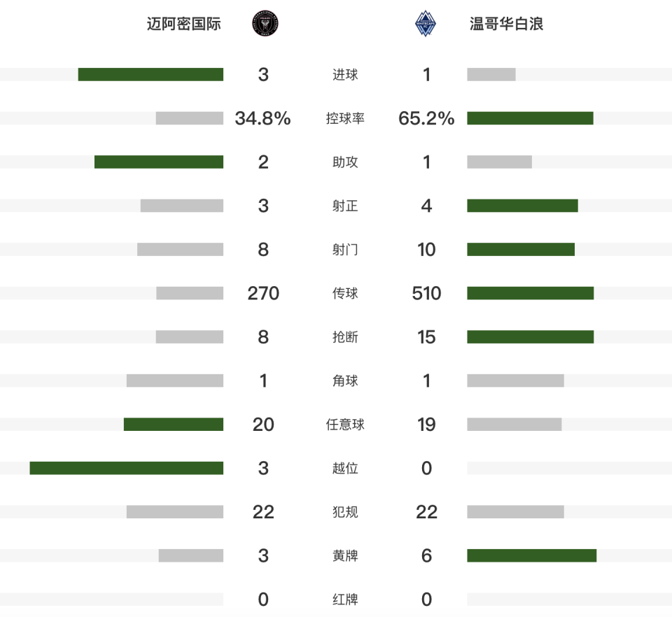This screenshot has height=617, width=672.
Task: Click the 抢断 stat label
Action: click(x=345, y=337)
